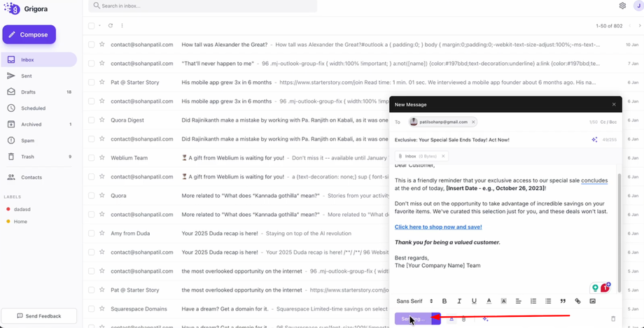Insert an image into message

pyautogui.click(x=592, y=301)
